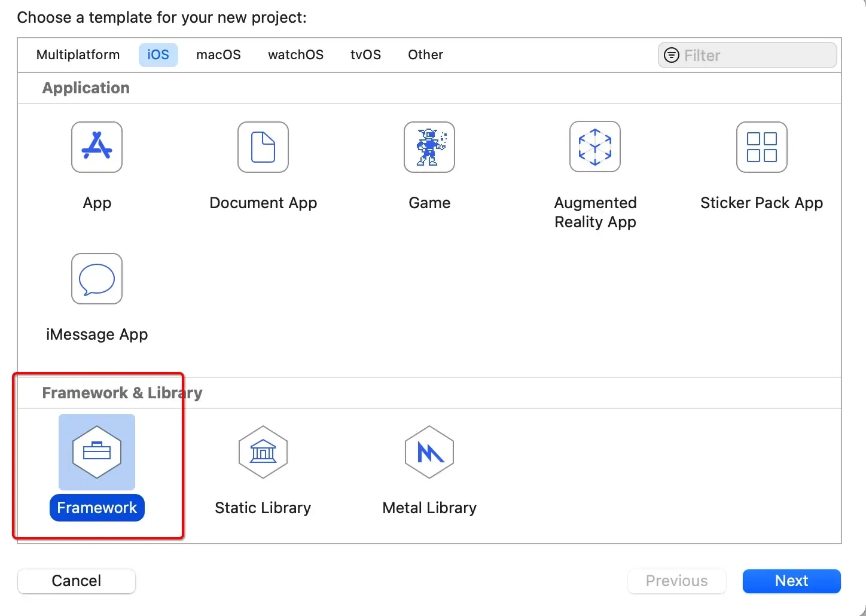Image resolution: width=866 pixels, height=616 pixels.
Task: Open the macOS platform tab
Action: [218, 55]
